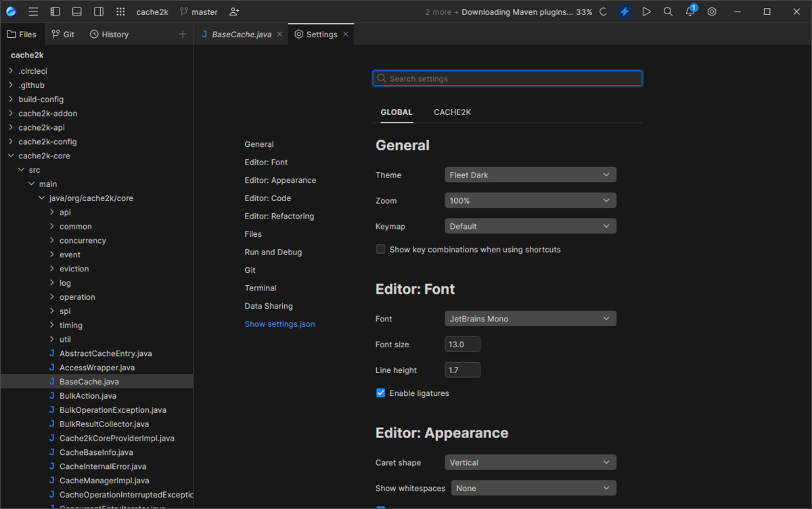Image resolution: width=812 pixels, height=509 pixels.
Task: Open the hamburger main menu
Action: coord(33,12)
